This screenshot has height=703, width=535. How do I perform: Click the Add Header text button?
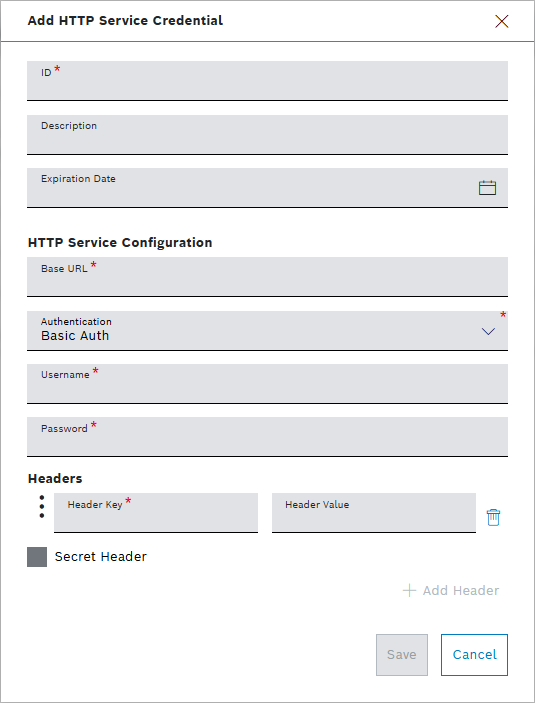tap(461, 590)
